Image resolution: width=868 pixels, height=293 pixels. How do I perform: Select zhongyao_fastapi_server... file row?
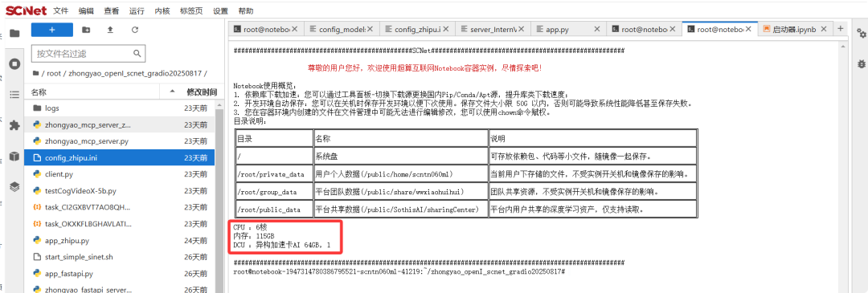[x=120, y=289]
